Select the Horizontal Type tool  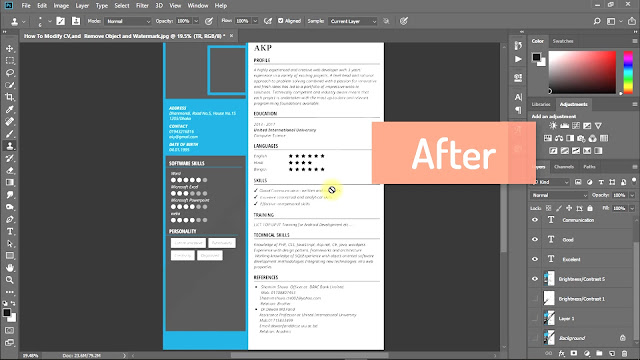(10, 231)
